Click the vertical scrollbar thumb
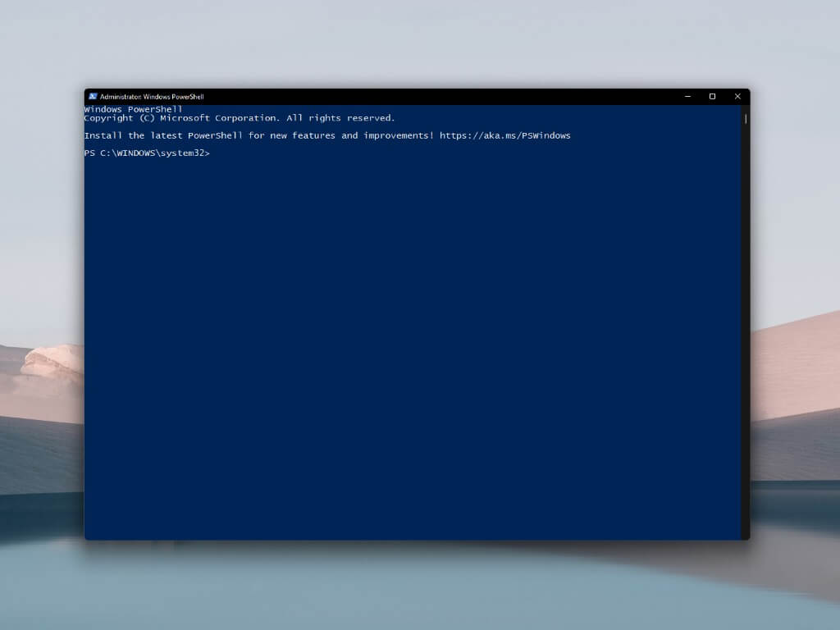 745,119
